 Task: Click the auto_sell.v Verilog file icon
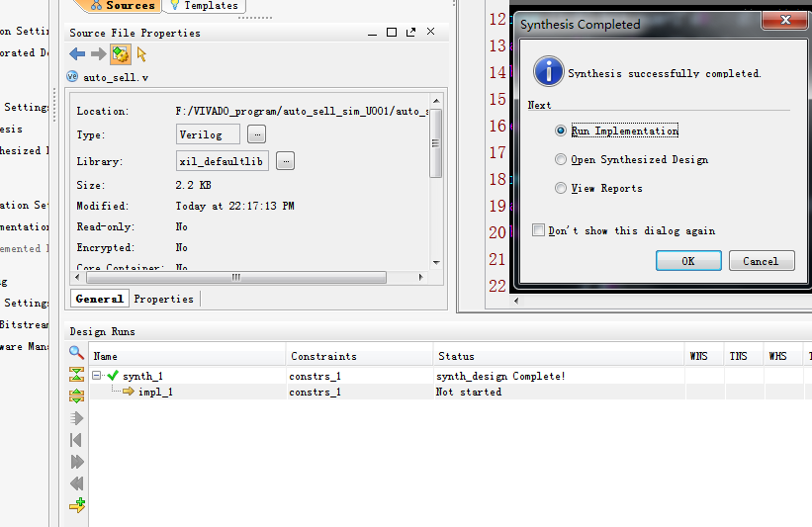tap(72, 76)
